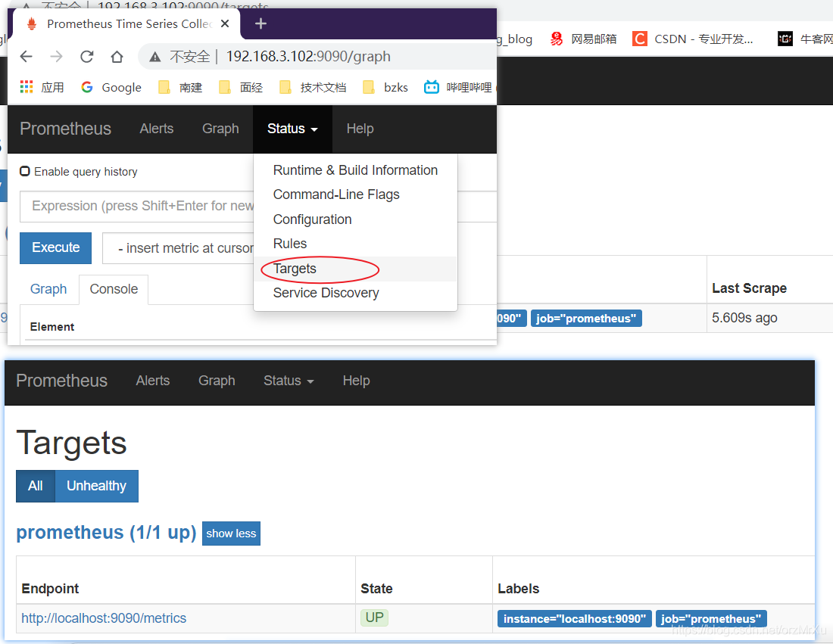Open the CSDN bookmark icon
This screenshot has width=833, height=644.
pos(638,39)
